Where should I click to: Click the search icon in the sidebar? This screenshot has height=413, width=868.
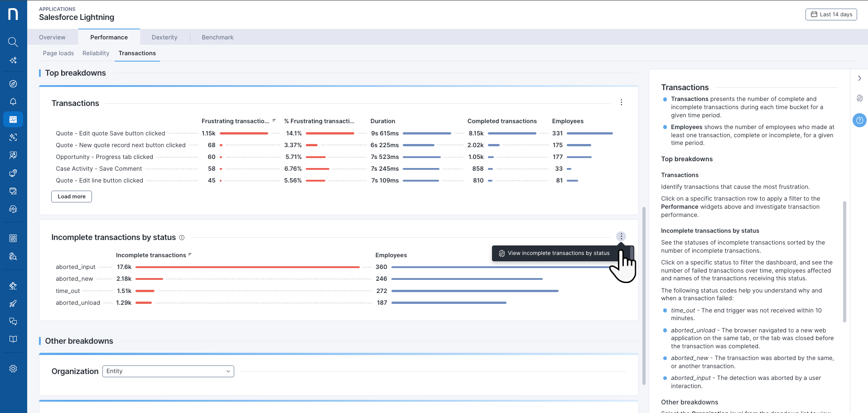point(13,42)
